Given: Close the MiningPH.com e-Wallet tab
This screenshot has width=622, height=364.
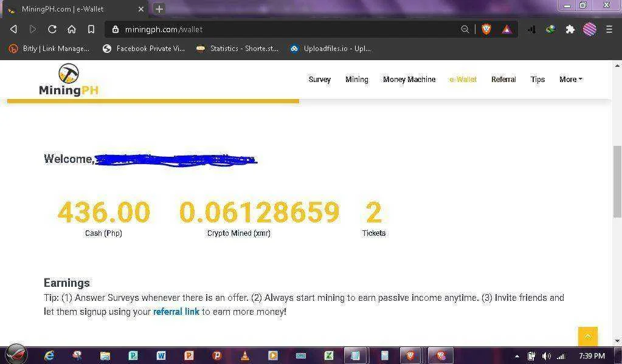Looking at the screenshot, I should click(x=141, y=9).
